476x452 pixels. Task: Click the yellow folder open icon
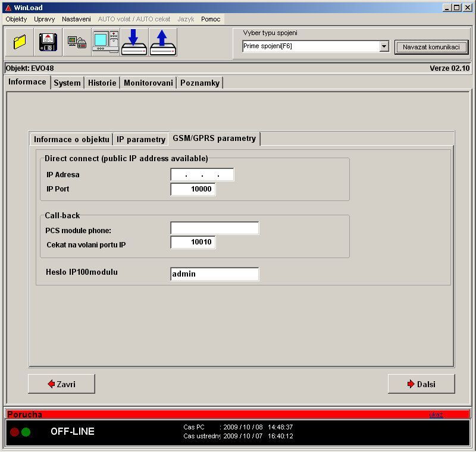click(x=20, y=42)
